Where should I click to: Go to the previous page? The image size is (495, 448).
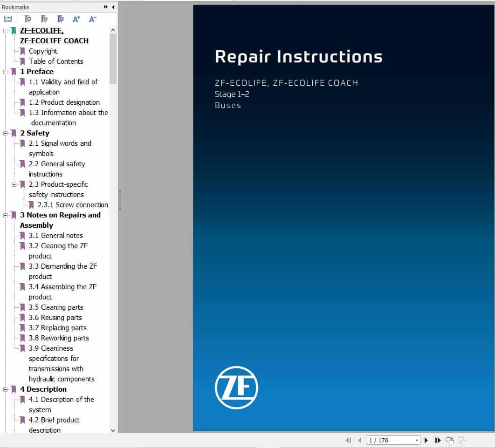pos(360,440)
